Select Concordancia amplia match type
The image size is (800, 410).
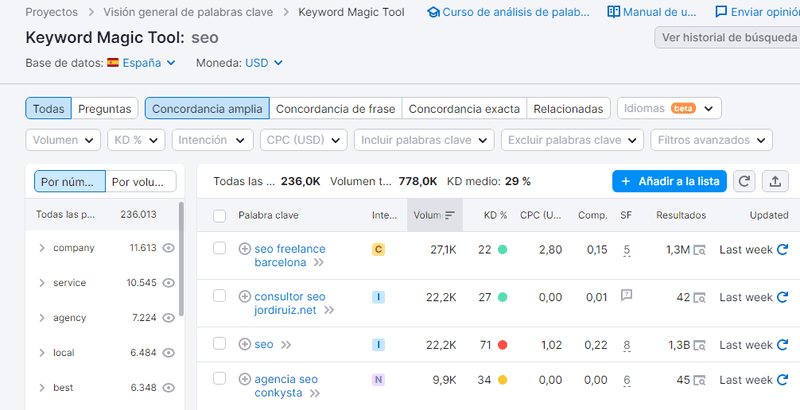tap(207, 108)
